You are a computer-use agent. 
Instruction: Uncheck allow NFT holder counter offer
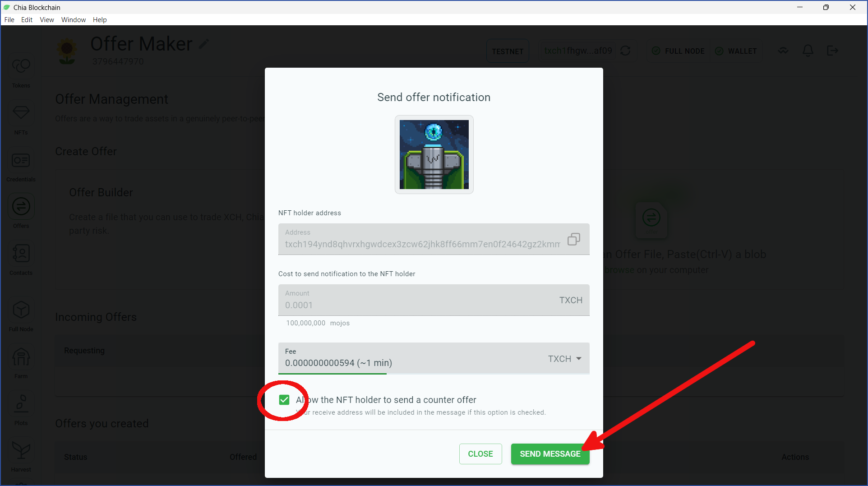(x=284, y=400)
